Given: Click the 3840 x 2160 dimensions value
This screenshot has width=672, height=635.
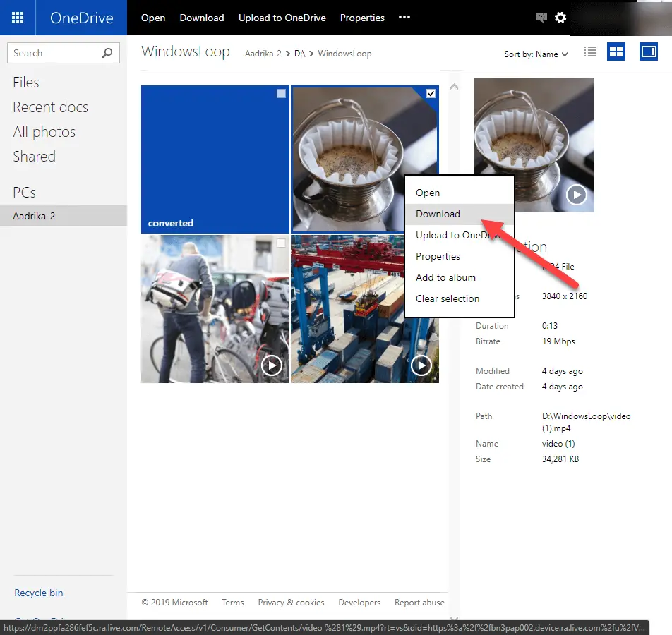Looking at the screenshot, I should [565, 296].
